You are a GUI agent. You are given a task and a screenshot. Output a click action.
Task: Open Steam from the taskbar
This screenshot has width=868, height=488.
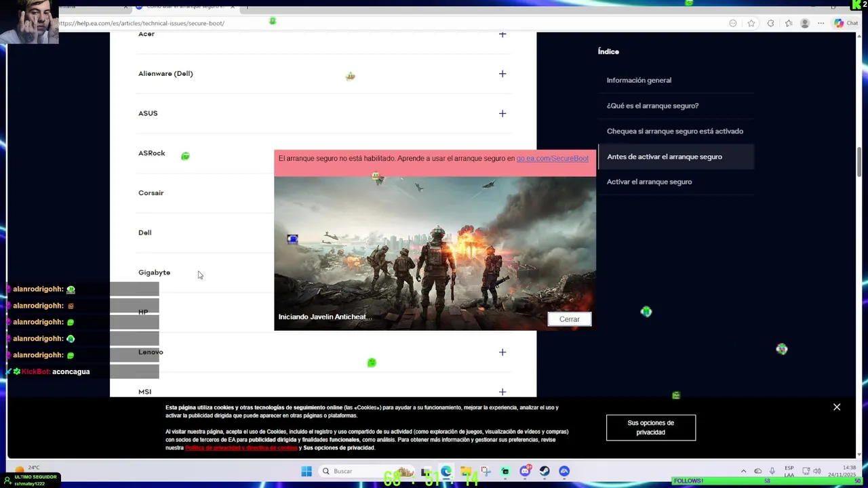tap(545, 471)
